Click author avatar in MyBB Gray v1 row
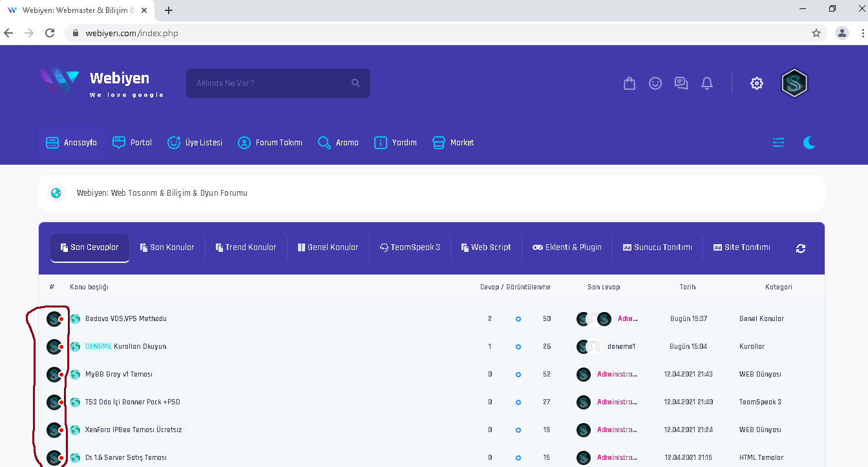Image resolution: width=868 pixels, height=467 pixels. tap(54, 375)
